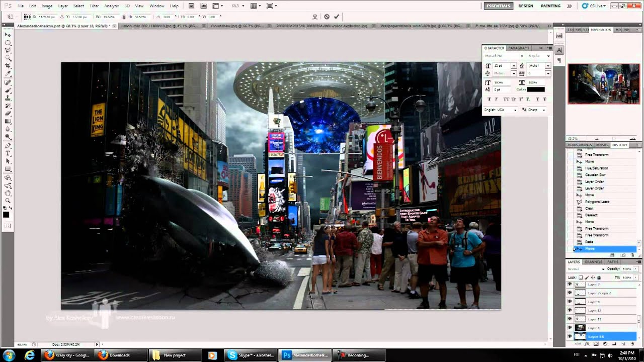
Task: Hide Layer 9 with its eye icon
Action: 570,302
